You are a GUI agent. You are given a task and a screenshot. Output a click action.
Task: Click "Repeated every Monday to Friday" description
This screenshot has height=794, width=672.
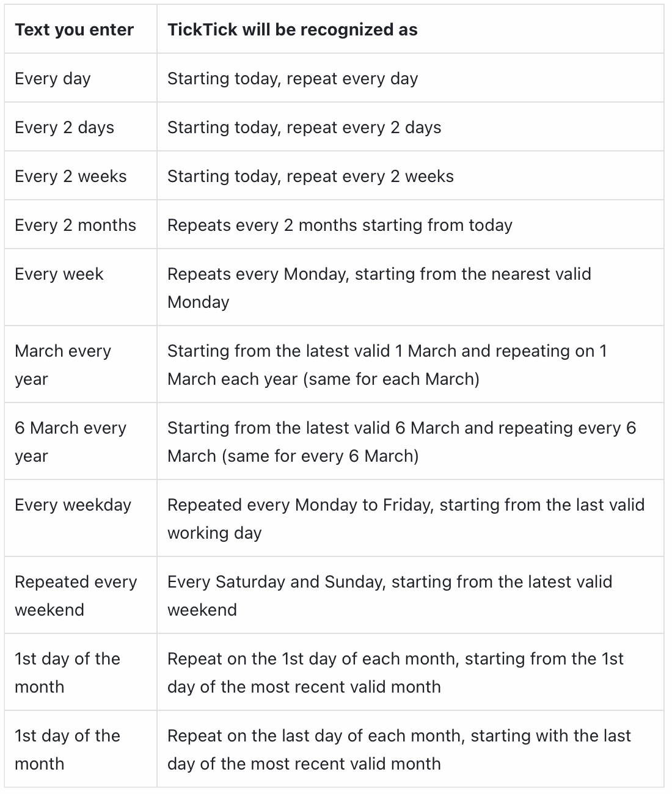tap(406, 519)
